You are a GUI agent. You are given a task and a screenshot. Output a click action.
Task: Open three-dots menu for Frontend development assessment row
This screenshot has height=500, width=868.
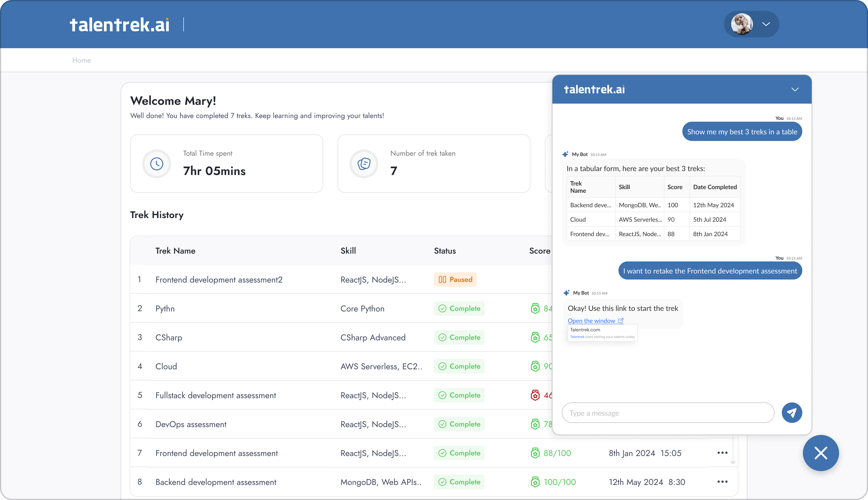point(722,453)
